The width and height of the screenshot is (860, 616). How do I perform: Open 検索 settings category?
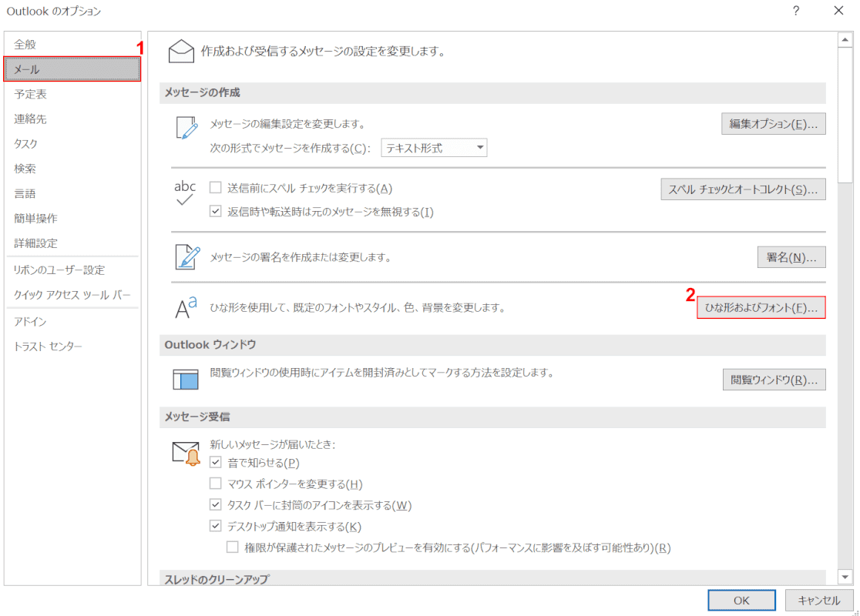(72, 169)
